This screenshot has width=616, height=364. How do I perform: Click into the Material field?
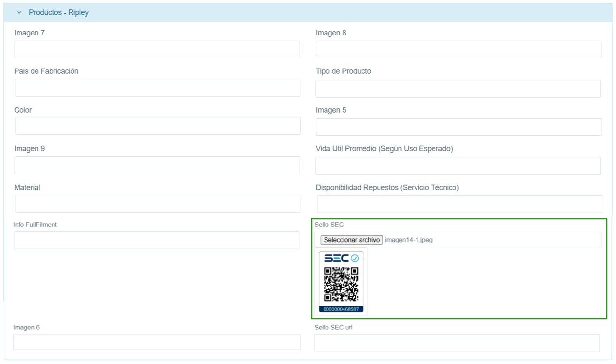point(157,204)
